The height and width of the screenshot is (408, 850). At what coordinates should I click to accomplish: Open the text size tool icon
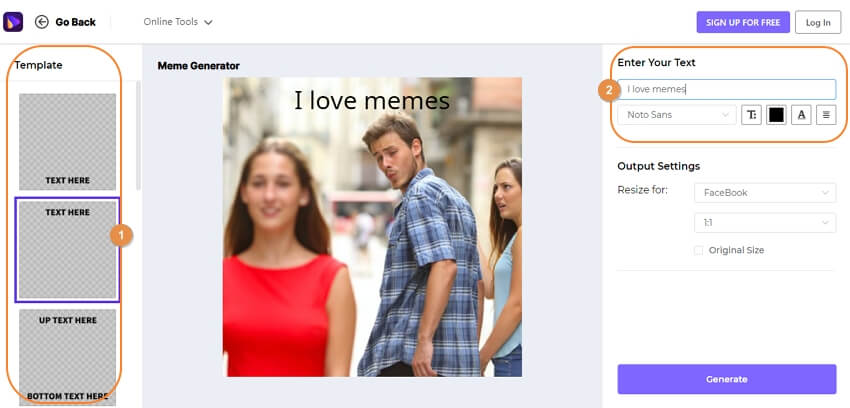click(751, 115)
